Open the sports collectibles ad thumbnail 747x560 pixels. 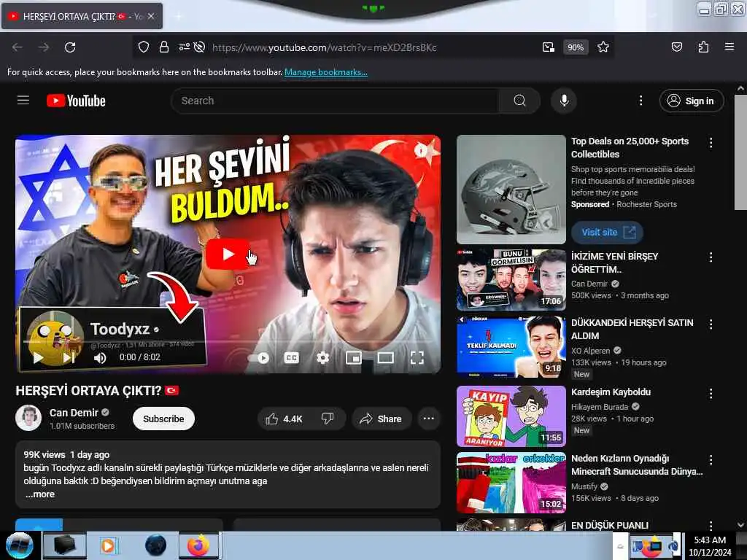point(511,190)
